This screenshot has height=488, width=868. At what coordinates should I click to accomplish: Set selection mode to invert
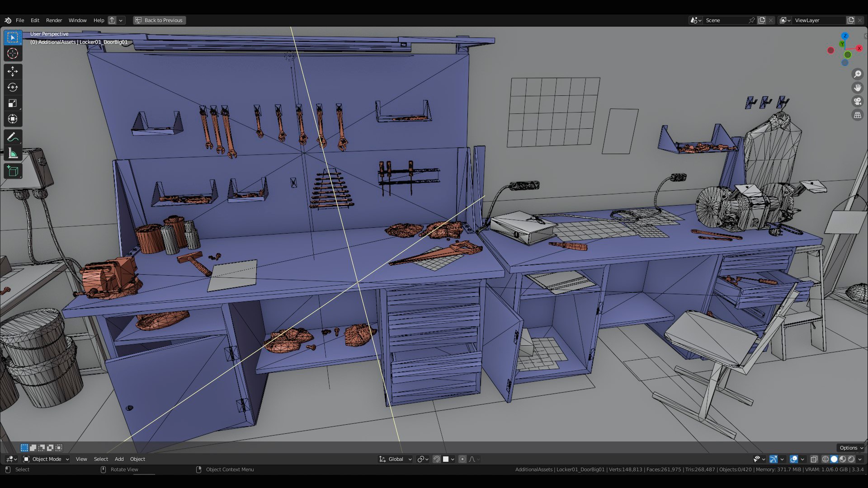point(50,448)
